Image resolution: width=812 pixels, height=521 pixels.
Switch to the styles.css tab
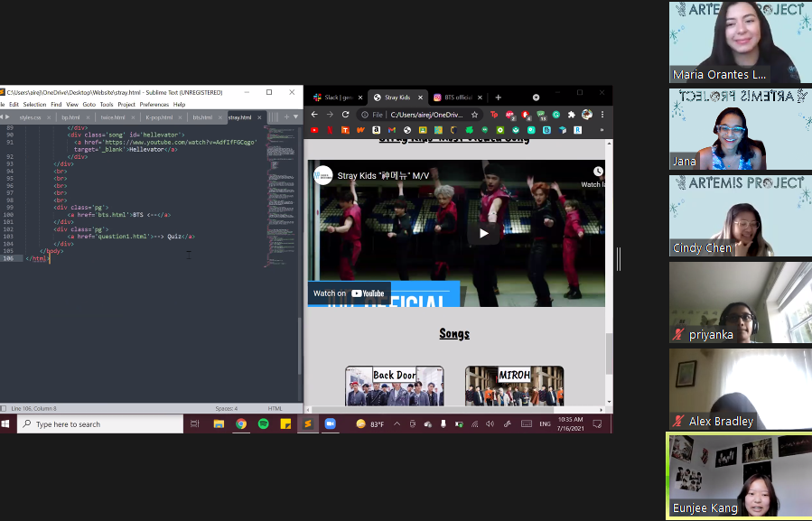[x=31, y=117]
